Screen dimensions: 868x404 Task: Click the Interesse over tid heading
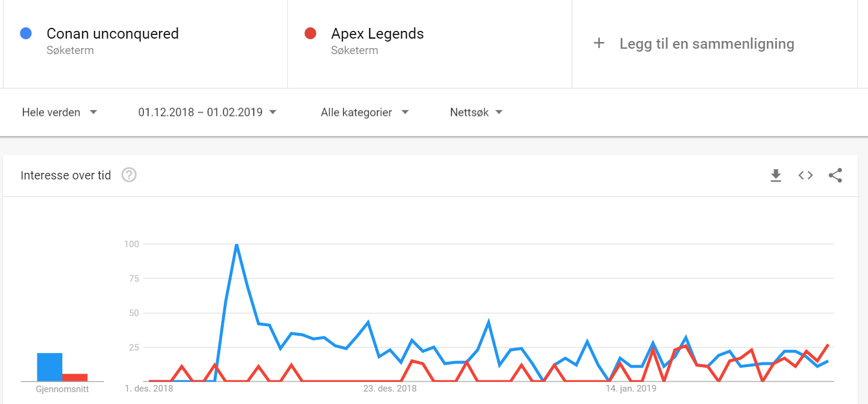[x=66, y=175]
